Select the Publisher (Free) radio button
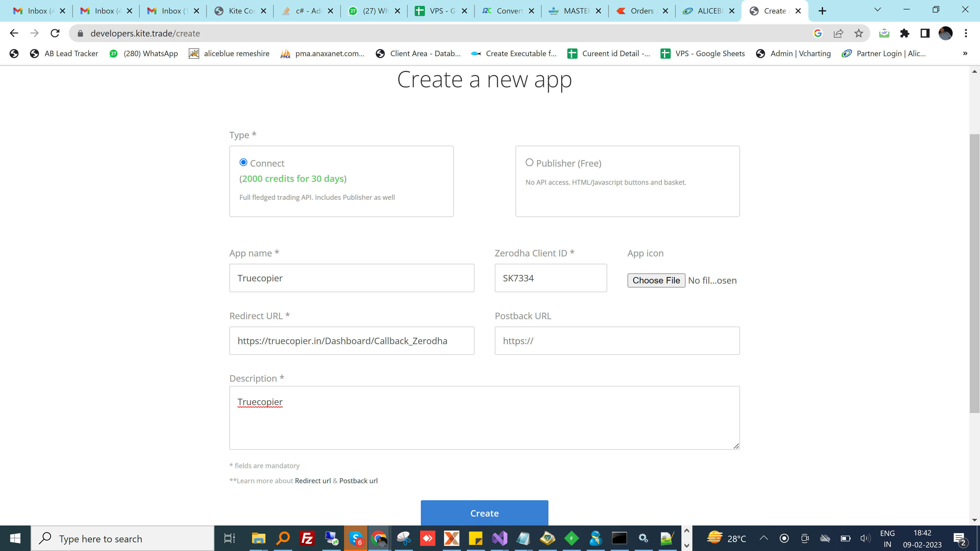The height and width of the screenshot is (551, 980). 529,162
